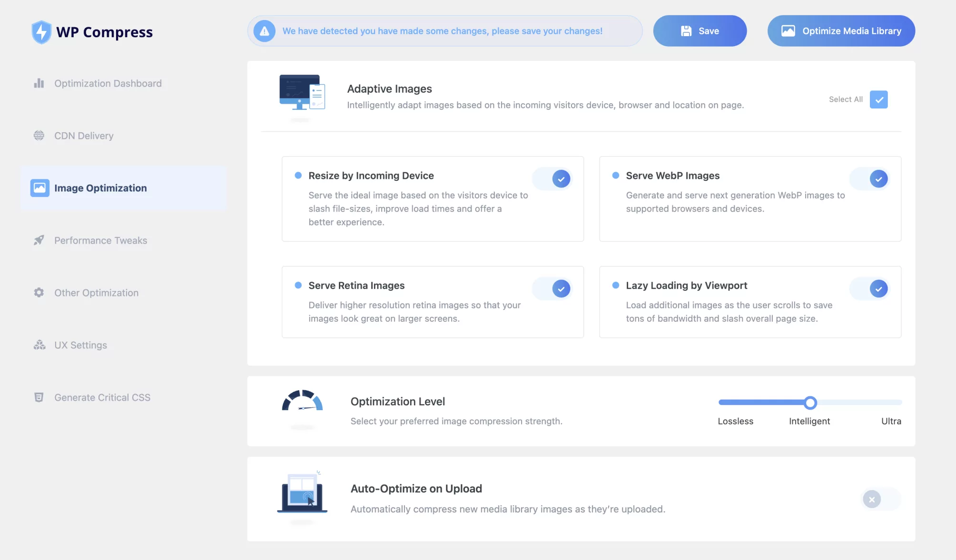Set compression level to Ultra

click(x=891, y=421)
